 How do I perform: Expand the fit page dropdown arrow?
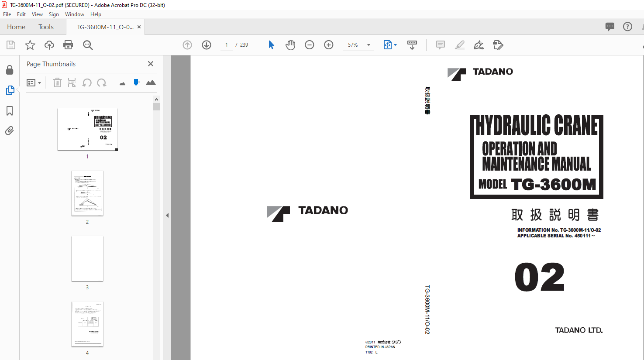[396, 45]
